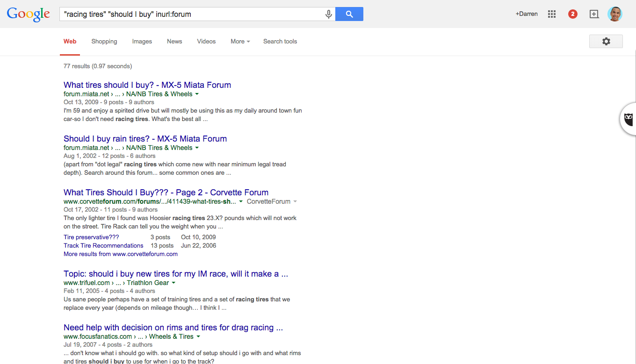Open the trifuel IM race tires topic
The image size is (636, 364).
[176, 274]
